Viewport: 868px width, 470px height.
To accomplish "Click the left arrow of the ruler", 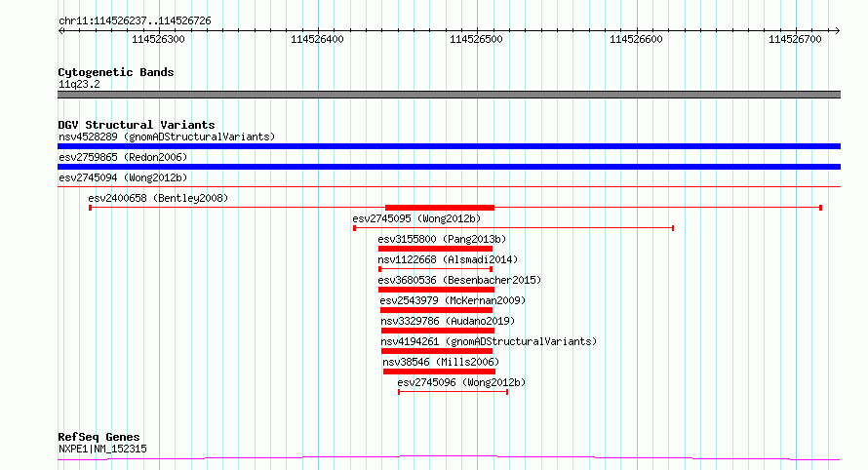I will 60,31.
